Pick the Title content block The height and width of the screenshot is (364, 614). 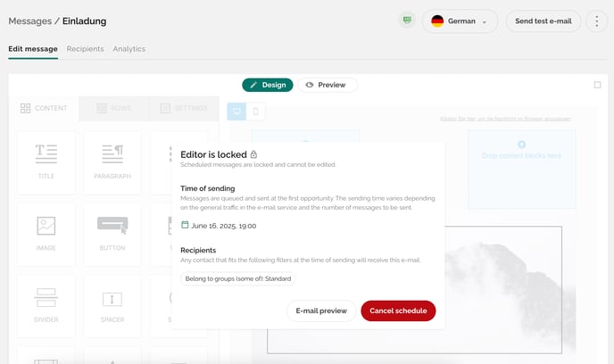tap(46, 163)
